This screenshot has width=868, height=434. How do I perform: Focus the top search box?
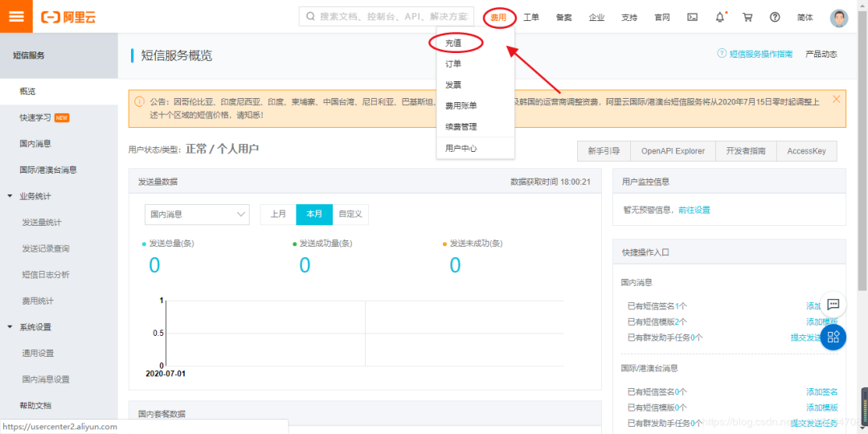387,17
